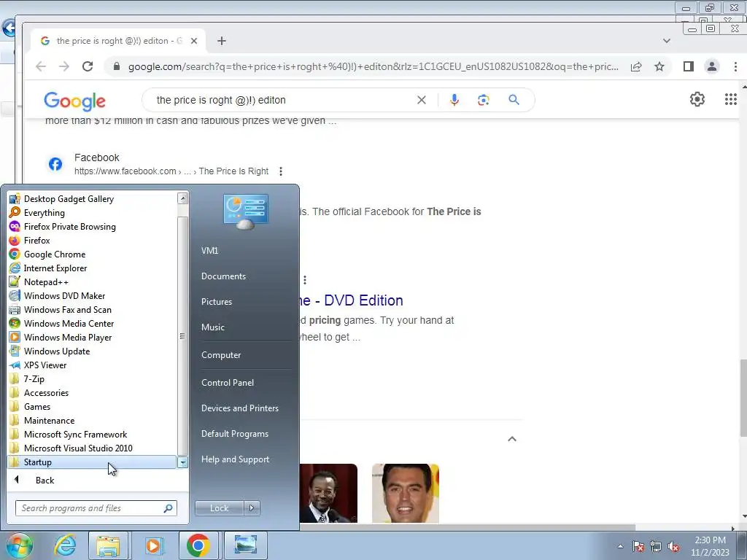Screen dimensions: 747x560
Task: Clear the Google search box
Action: click(x=422, y=100)
